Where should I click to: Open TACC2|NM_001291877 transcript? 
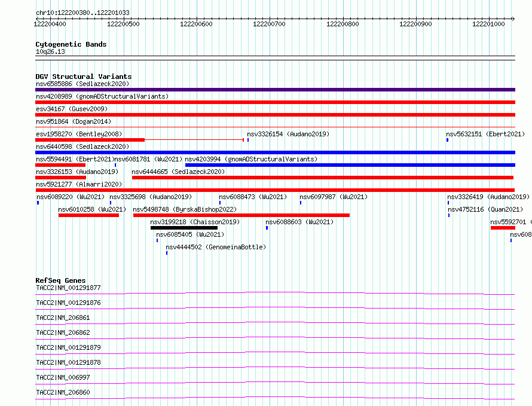[x=68, y=288]
